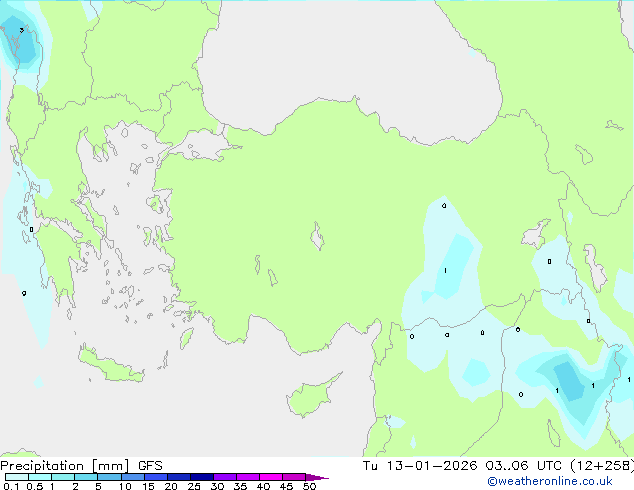Click the '30' legend scale label
Viewport: 634px width, 490px height.
click(x=217, y=486)
